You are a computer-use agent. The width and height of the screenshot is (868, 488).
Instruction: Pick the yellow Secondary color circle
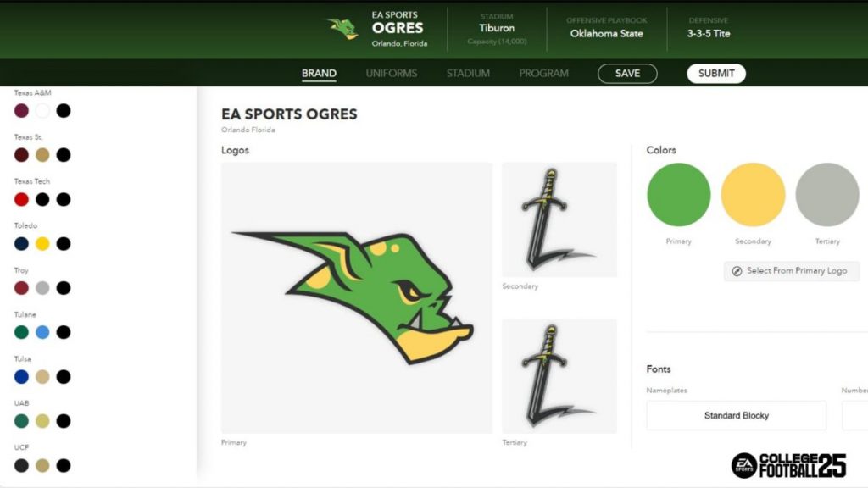(753, 195)
